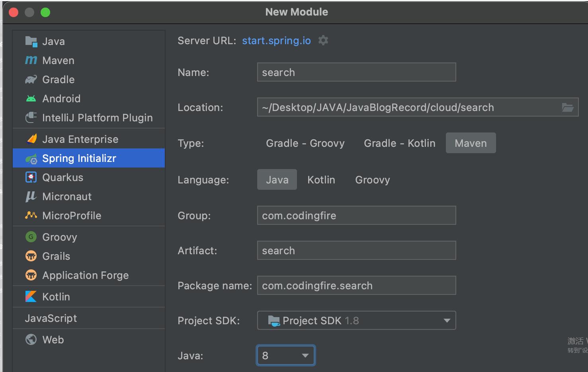Click the MicroProfile icon

(x=31, y=215)
